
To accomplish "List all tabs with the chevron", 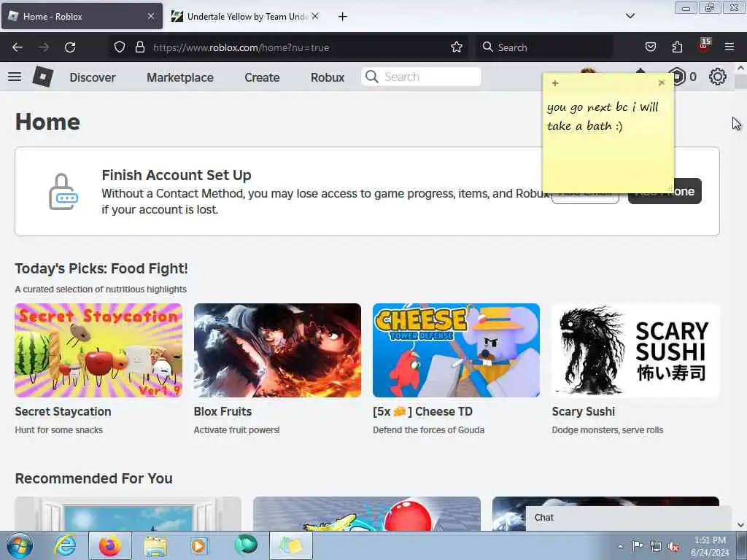I will [630, 16].
